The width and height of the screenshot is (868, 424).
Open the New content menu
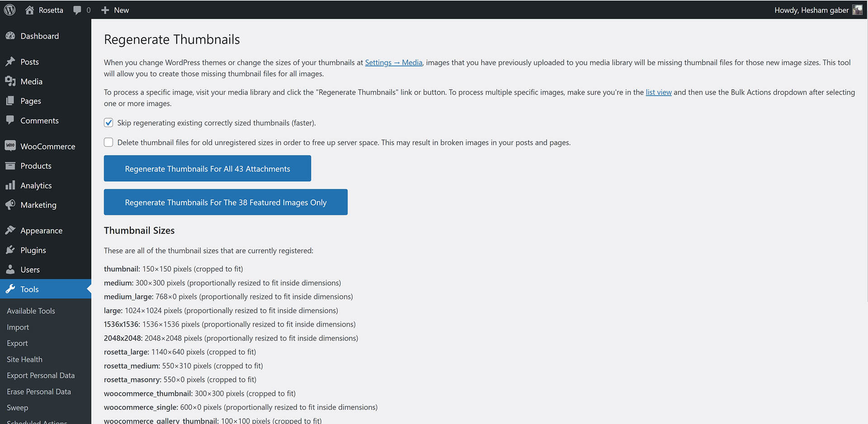point(115,10)
